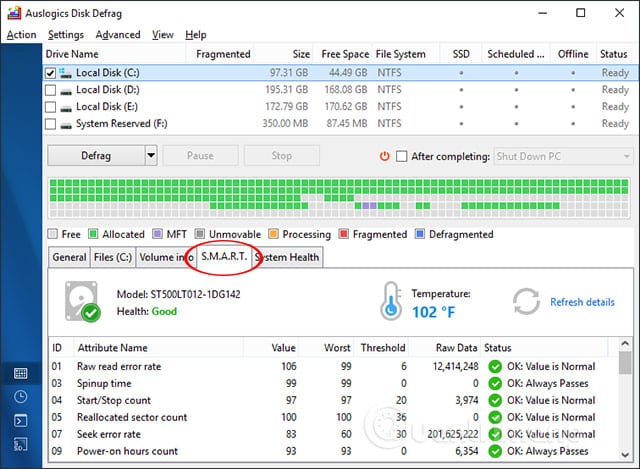
Task: Click the hard drive health icon
Action: point(82,301)
